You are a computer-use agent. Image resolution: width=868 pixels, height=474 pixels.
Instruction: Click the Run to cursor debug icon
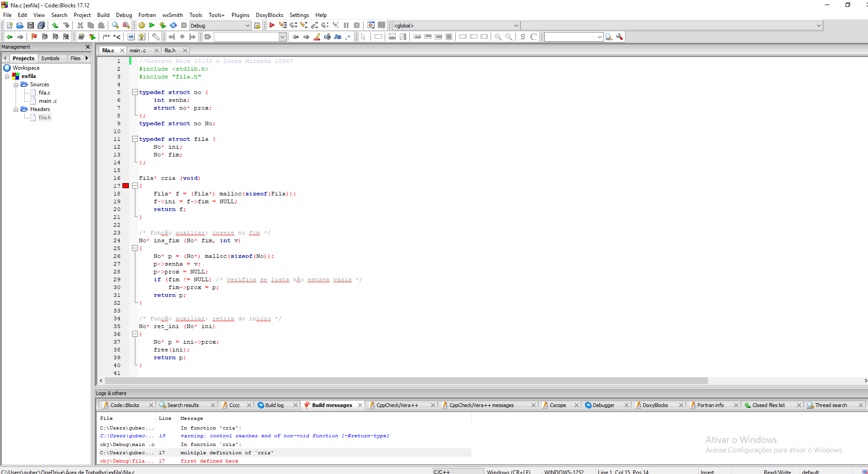[282, 25]
